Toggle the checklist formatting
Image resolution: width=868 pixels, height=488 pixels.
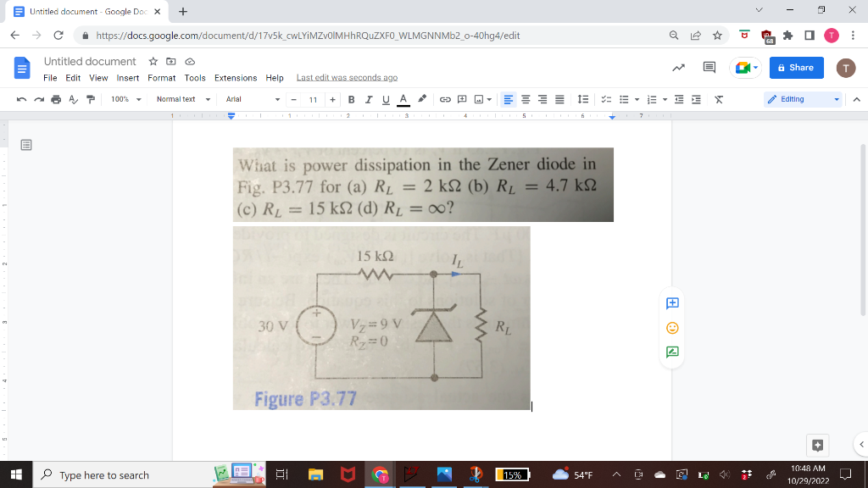605,99
